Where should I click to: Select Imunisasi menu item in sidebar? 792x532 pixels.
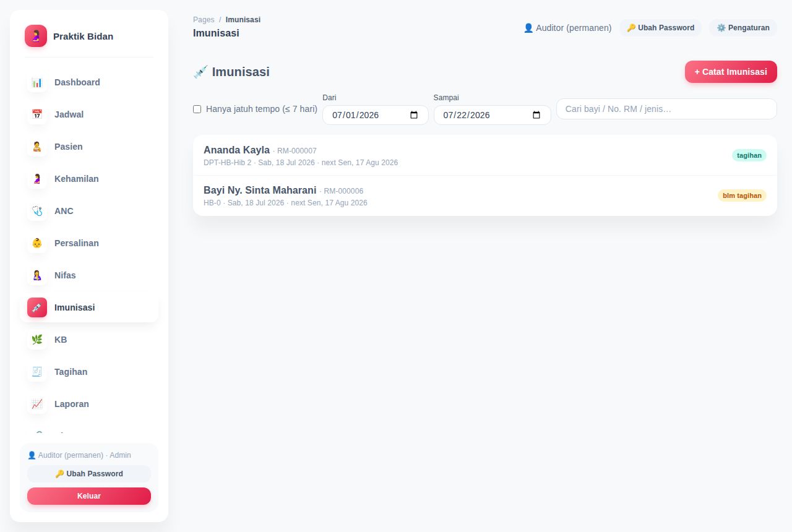click(x=89, y=307)
